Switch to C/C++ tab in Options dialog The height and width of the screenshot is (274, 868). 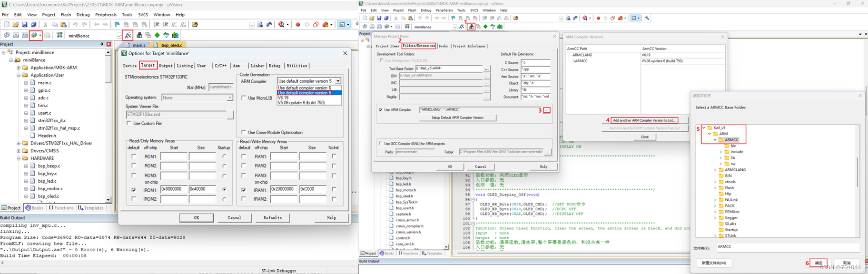pos(220,66)
